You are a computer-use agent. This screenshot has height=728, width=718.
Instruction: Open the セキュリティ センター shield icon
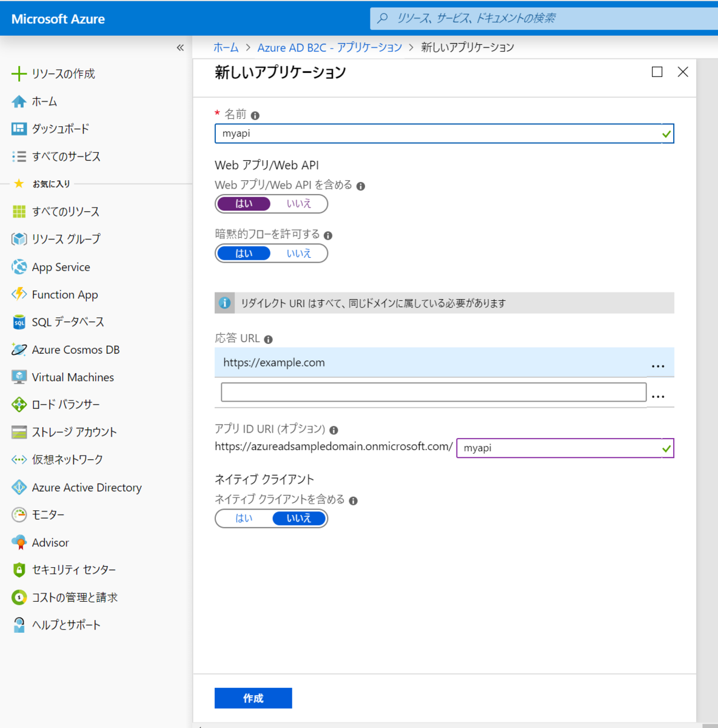pos(19,570)
